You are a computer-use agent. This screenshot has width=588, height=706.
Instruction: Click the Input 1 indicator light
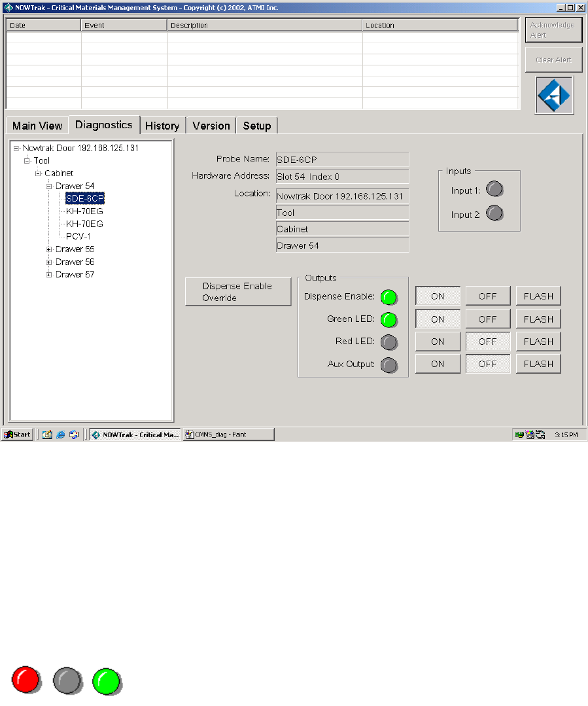coord(494,189)
